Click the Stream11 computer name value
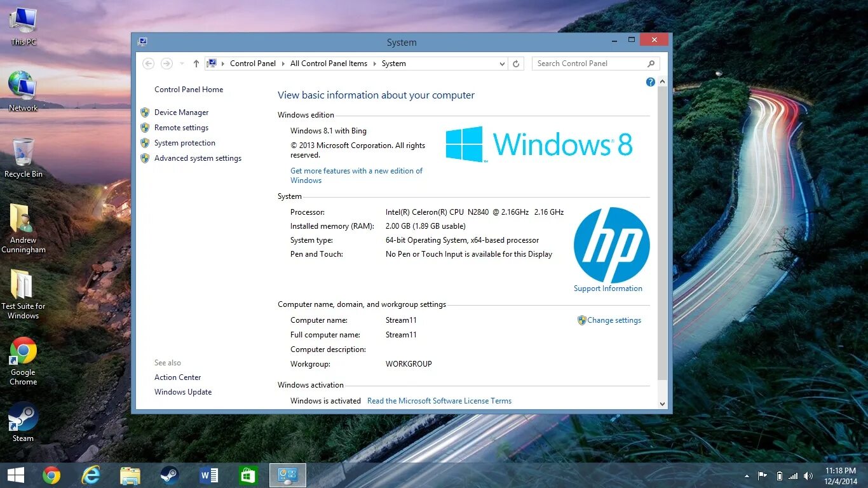868x488 pixels. click(x=401, y=320)
